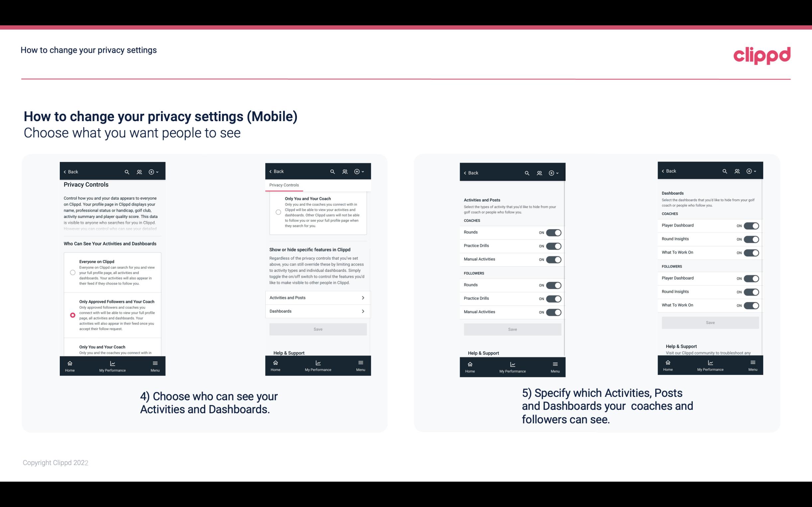Click Save button on Dashboards screen

710,323
